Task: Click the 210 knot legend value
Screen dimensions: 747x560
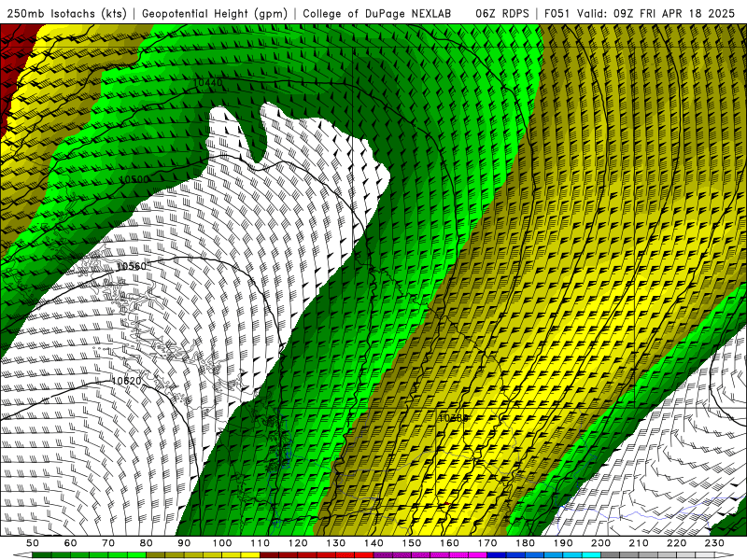Action: point(639,543)
